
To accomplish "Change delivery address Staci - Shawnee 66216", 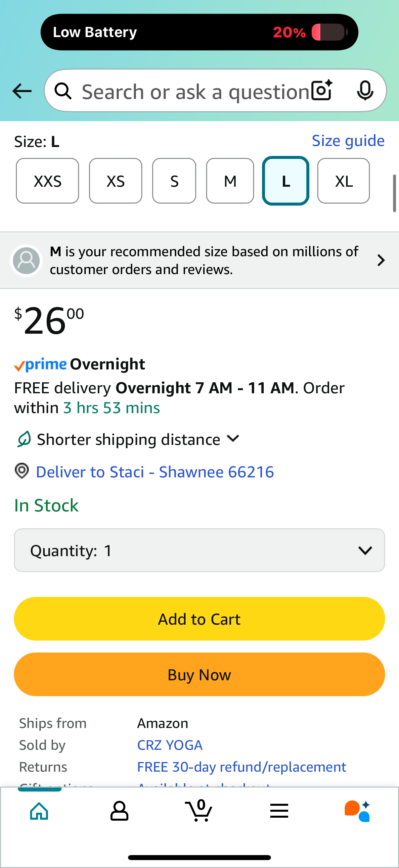I will tap(155, 472).
